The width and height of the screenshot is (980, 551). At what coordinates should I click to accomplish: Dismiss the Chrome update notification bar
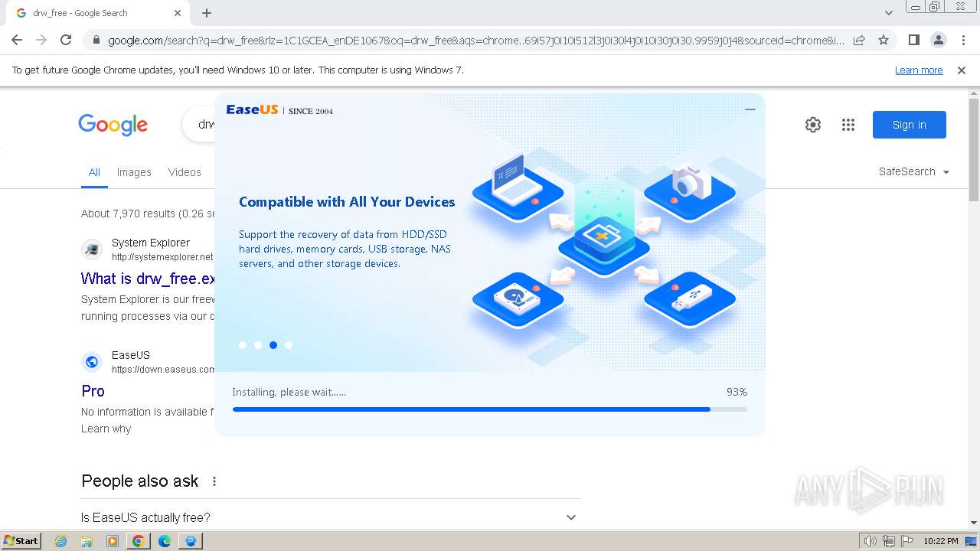coord(962,70)
